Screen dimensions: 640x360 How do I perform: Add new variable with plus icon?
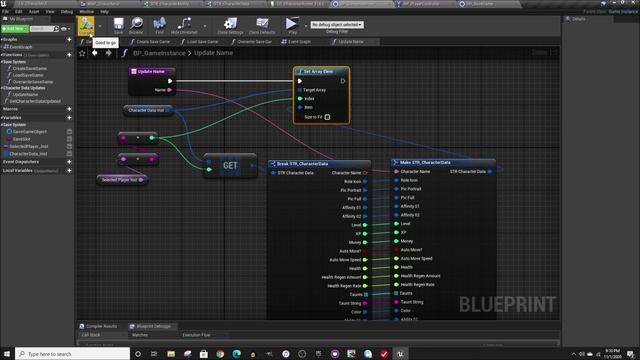pos(69,118)
